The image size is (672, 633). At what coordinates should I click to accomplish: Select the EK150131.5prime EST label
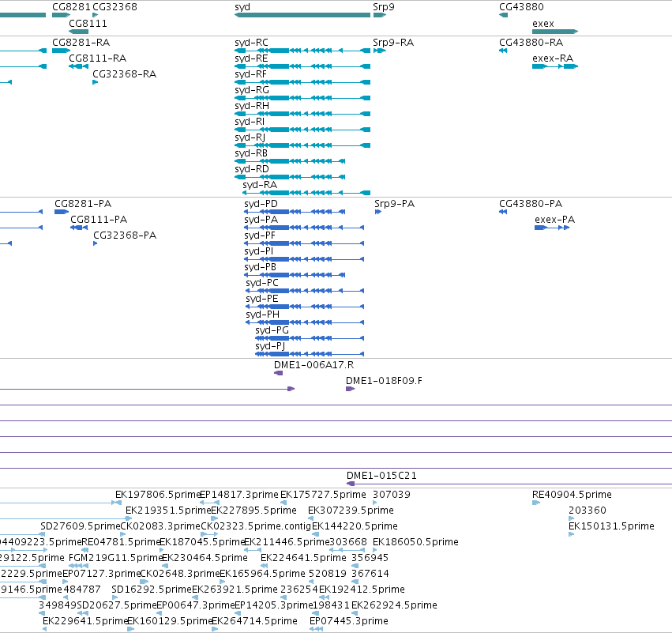tap(611, 526)
